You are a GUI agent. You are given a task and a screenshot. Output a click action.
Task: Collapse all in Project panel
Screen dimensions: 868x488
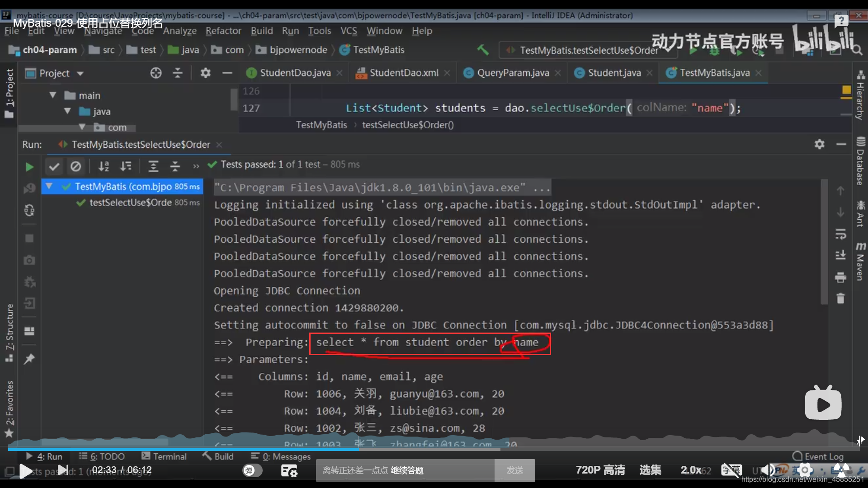coord(178,73)
